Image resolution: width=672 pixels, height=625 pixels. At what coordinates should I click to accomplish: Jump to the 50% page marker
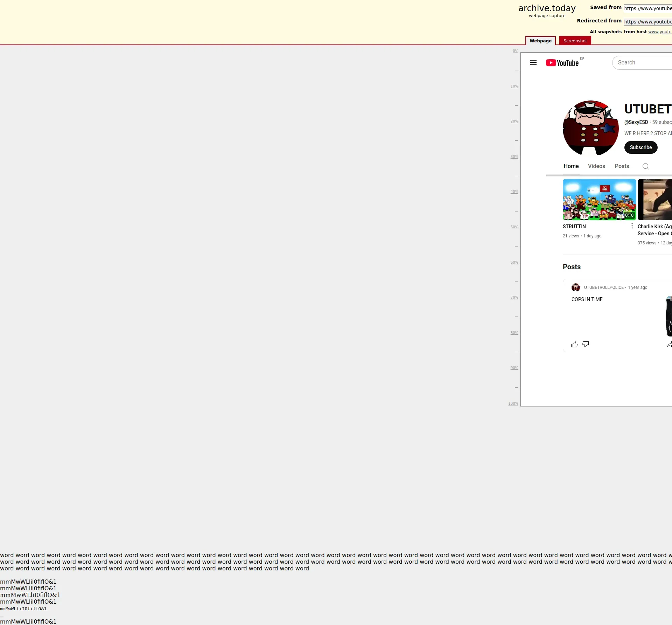[514, 227]
